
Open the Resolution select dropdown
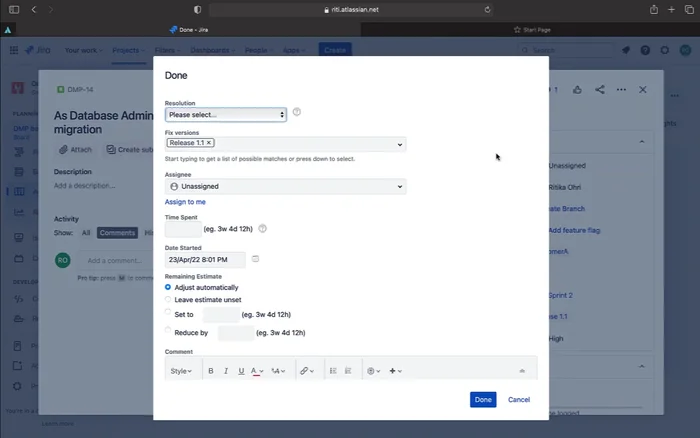tap(226, 114)
